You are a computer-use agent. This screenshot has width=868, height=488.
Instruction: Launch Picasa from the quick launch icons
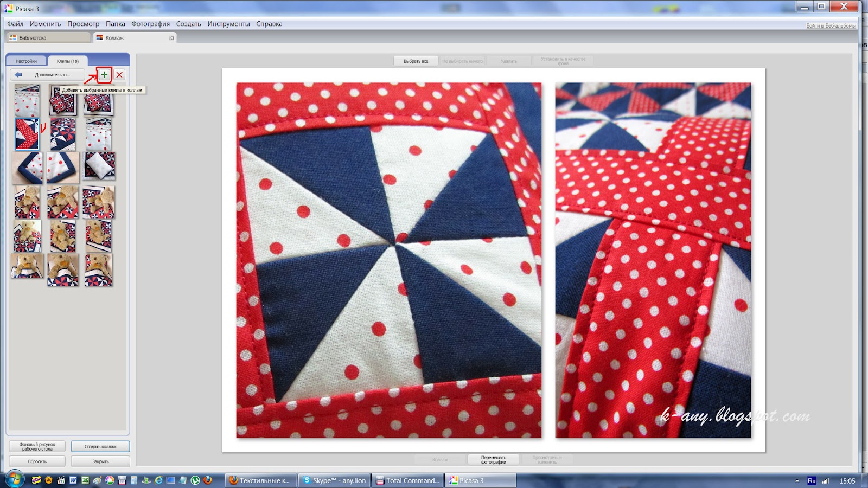(x=110, y=480)
